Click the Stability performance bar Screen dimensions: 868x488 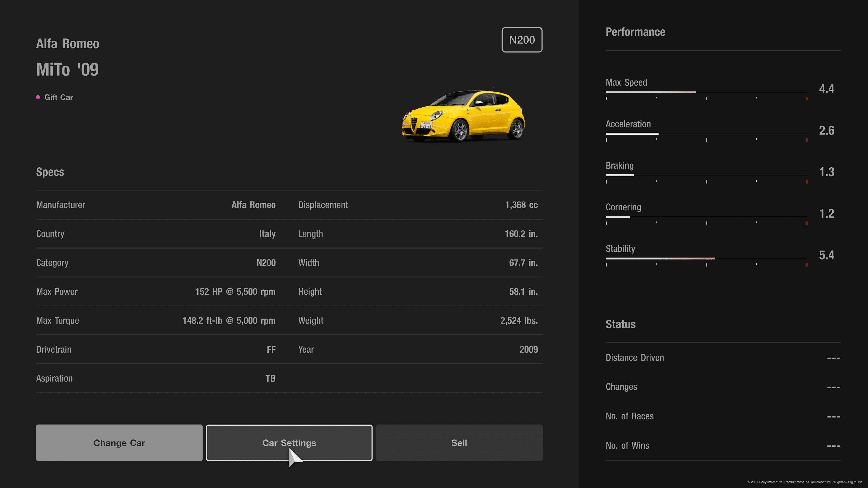tap(706, 258)
